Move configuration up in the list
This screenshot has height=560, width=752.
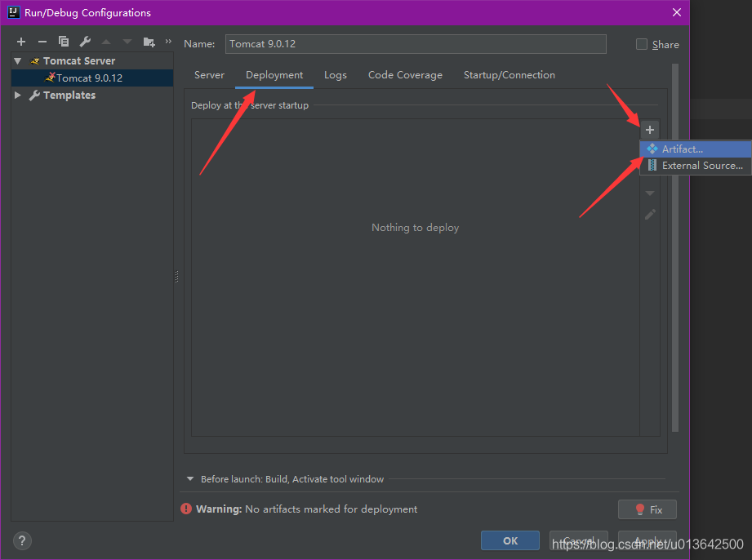[x=106, y=42]
